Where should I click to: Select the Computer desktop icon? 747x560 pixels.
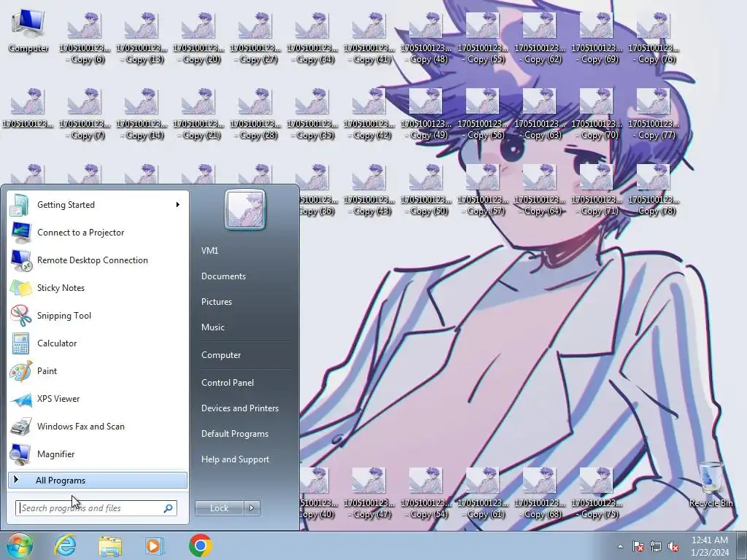click(28, 31)
